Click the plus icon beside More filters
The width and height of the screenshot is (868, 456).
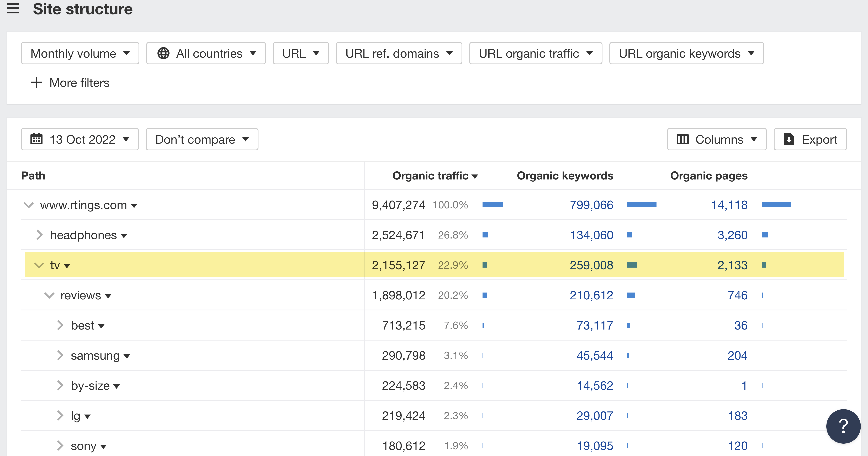tap(36, 83)
